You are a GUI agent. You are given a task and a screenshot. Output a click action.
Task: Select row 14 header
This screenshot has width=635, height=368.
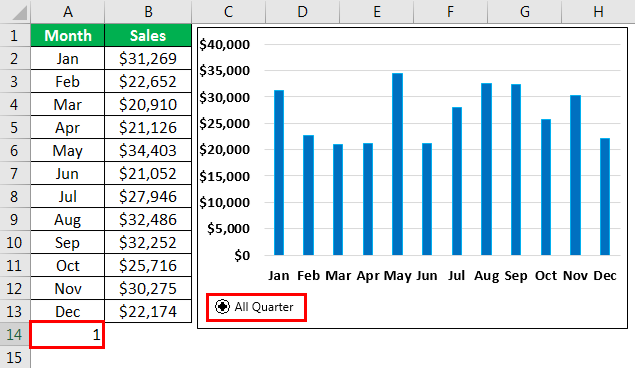point(15,334)
